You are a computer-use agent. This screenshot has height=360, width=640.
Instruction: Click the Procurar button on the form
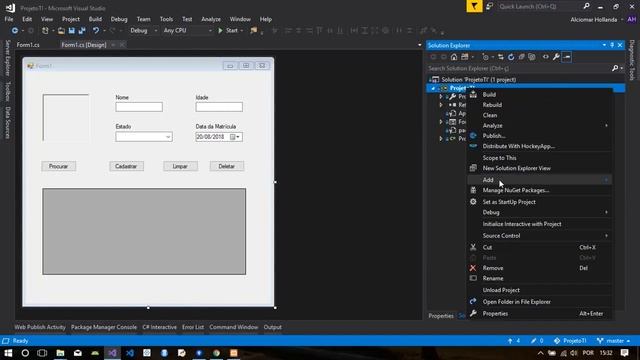pyautogui.click(x=58, y=167)
